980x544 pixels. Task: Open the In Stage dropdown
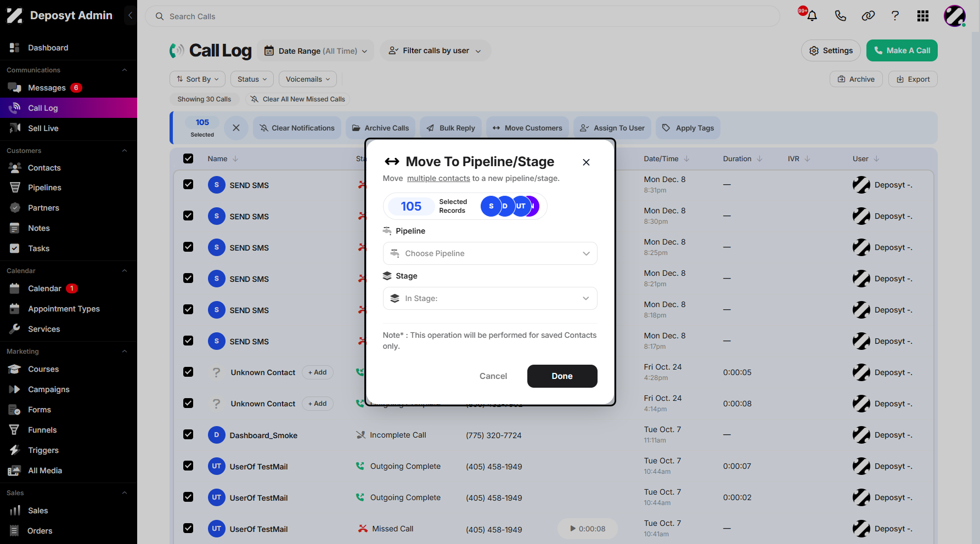tap(490, 298)
